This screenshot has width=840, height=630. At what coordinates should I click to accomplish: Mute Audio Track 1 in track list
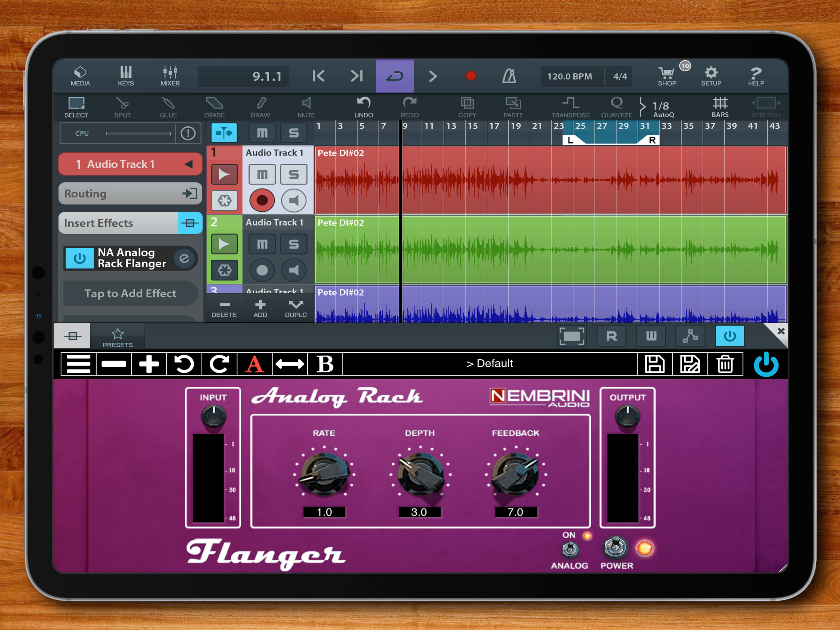point(262,174)
